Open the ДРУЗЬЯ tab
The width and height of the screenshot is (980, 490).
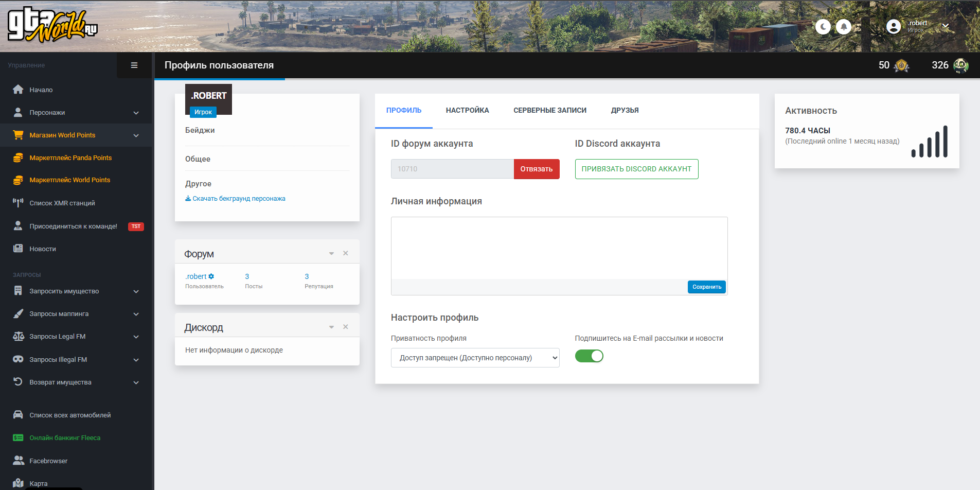(625, 111)
